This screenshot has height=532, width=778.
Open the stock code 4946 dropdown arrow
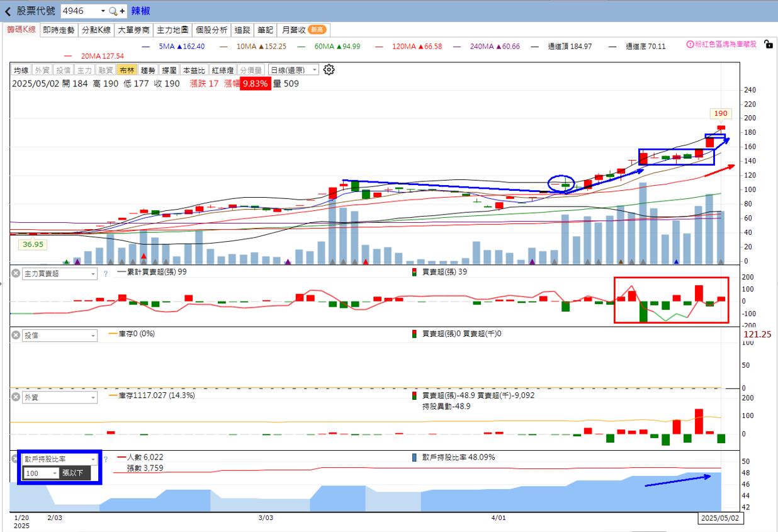(103, 11)
